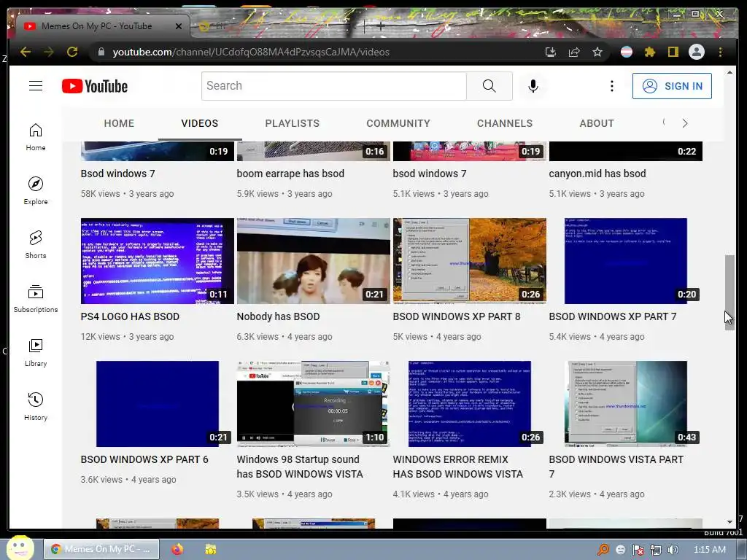Open History in the sidebar
The image size is (747, 560).
tap(36, 406)
